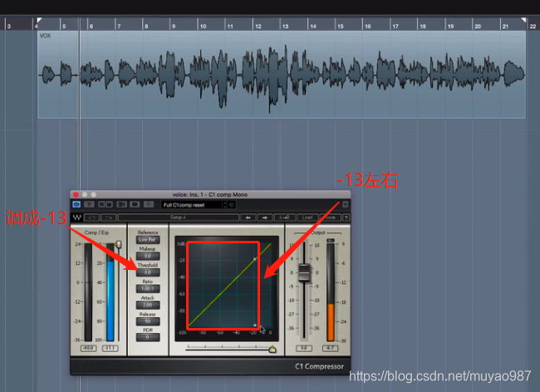
Task: Open the Setup A preset menu
Action: [179, 218]
